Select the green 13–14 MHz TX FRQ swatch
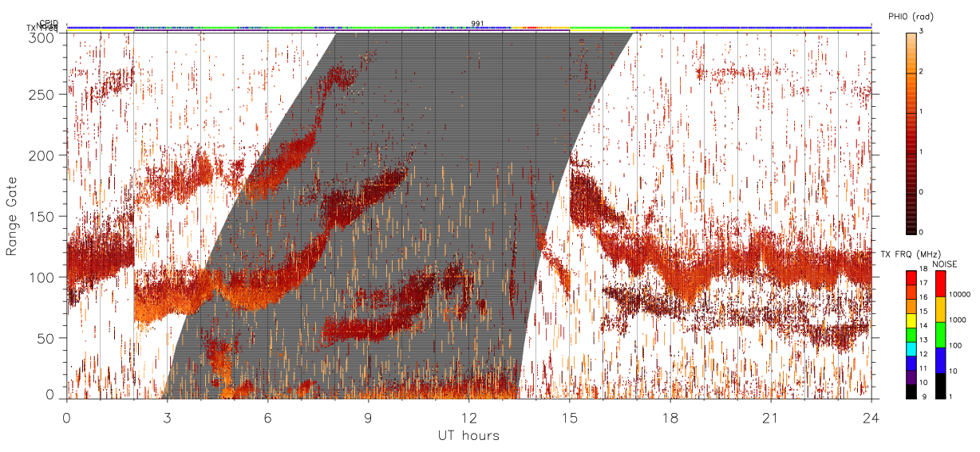Viewport: 980px width, 452px height. (x=911, y=334)
